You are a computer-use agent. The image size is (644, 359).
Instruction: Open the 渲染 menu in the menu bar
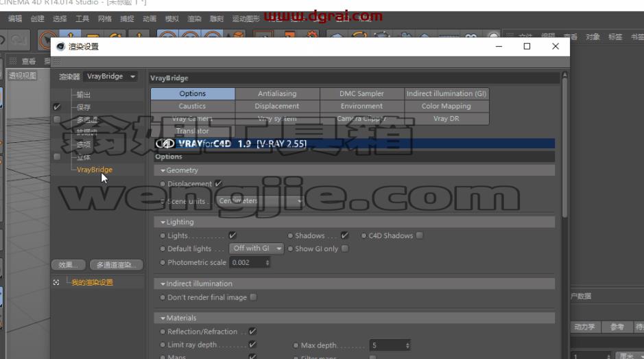point(194,19)
